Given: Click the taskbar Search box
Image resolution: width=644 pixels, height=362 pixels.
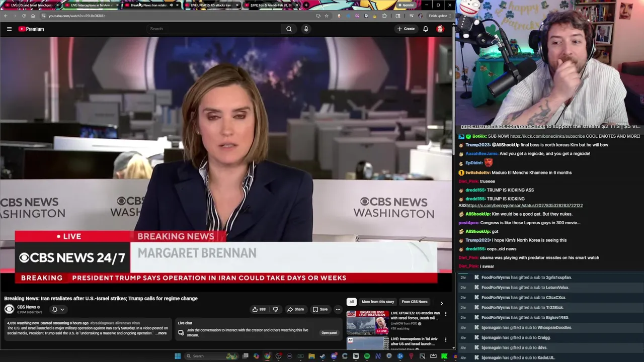Looking at the screenshot, I should (211, 356).
